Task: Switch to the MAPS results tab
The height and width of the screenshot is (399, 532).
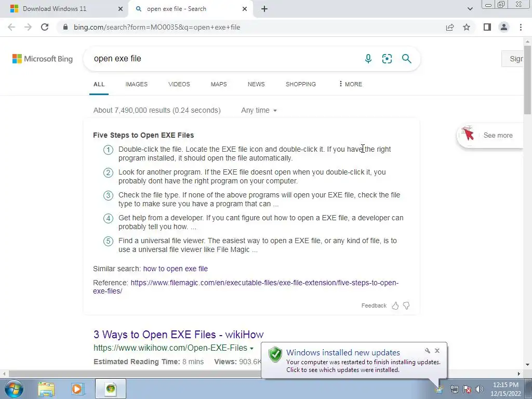Action: tap(219, 84)
